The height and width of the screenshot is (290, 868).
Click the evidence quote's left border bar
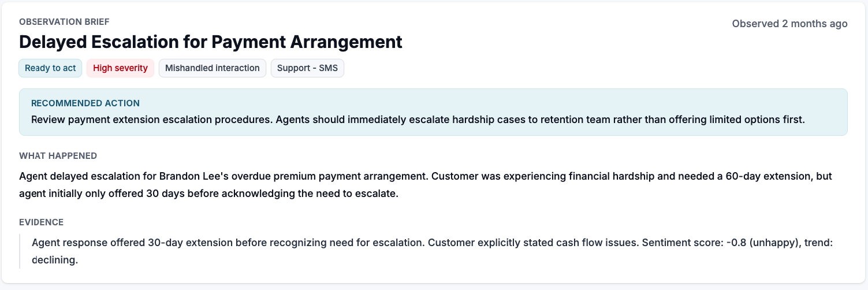pyautogui.click(x=20, y=251)
